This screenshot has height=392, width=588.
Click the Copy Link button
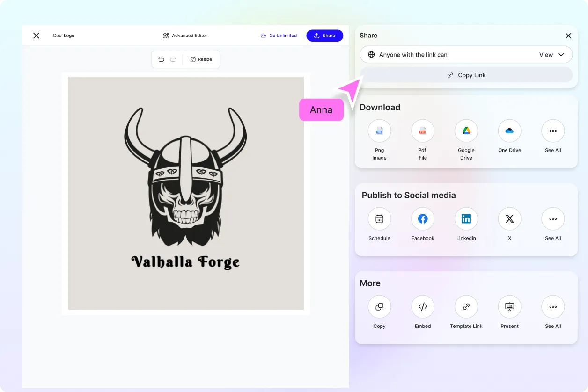(466, 75)
